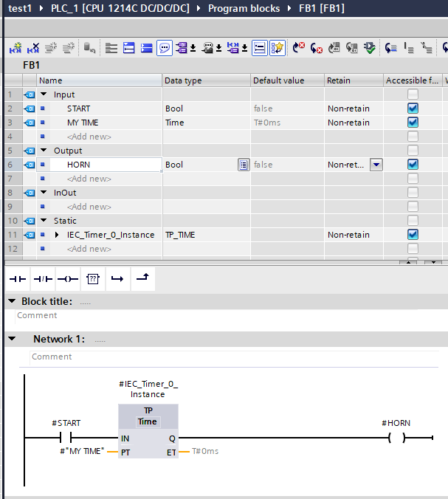Collapse Network 1
Screen dimensions: 448x499
coord(12,339)
